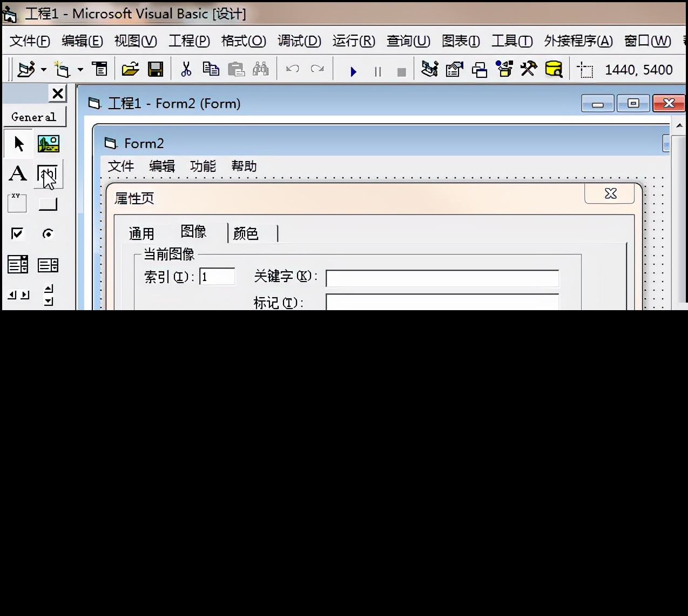Select the ListBox tool in the toolbox
The width and height of the screenshot is (688, 616).
click(x=48, y=265)
